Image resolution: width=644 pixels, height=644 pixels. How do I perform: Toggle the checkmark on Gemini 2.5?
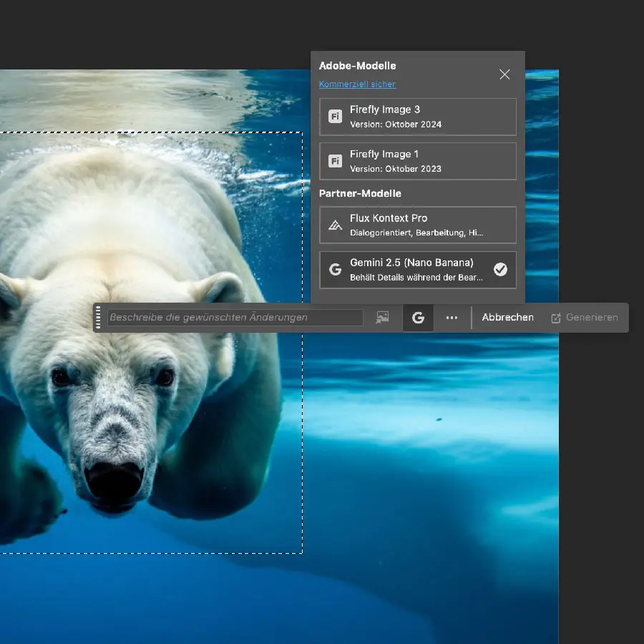[500, 270]
